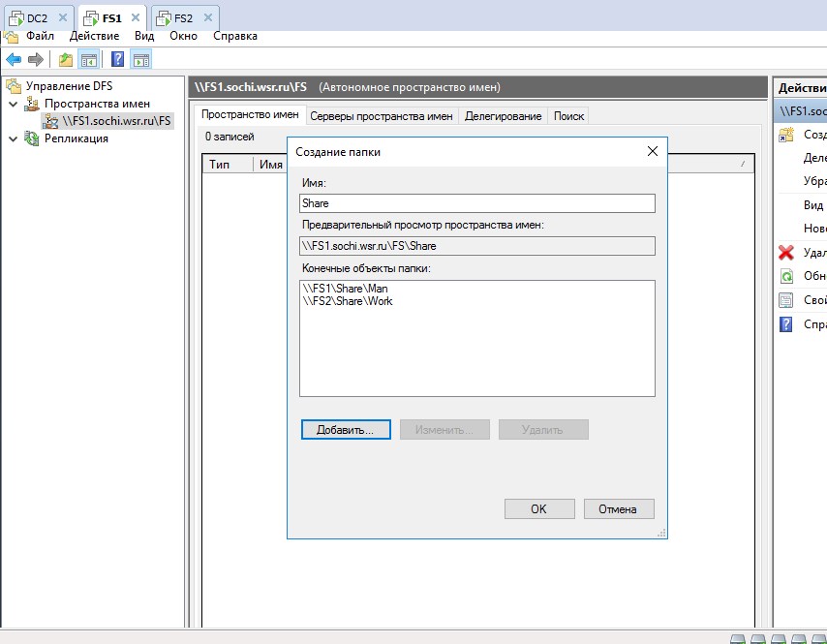The image size is (827, 644).
Task: Click the FS2 tab VM icon
Action: pos(163,18)
